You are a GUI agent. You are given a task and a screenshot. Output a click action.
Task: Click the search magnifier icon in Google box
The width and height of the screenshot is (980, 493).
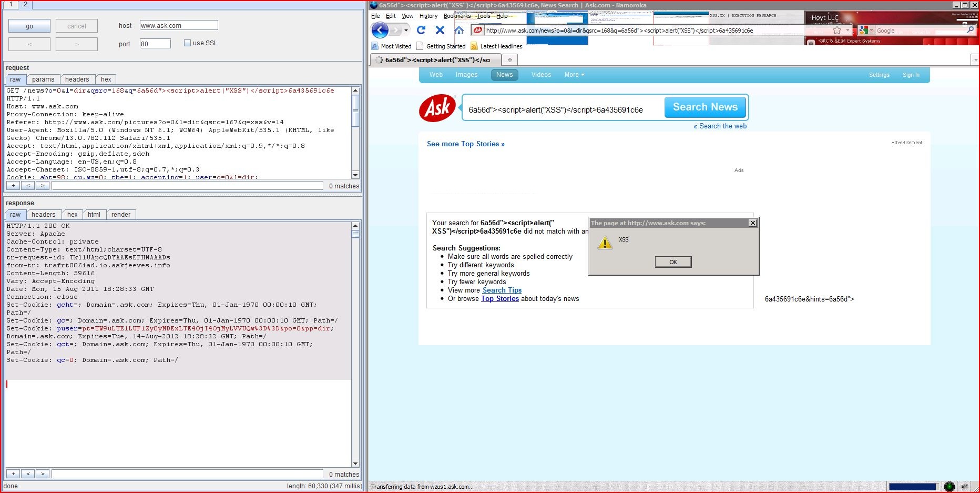971,30
